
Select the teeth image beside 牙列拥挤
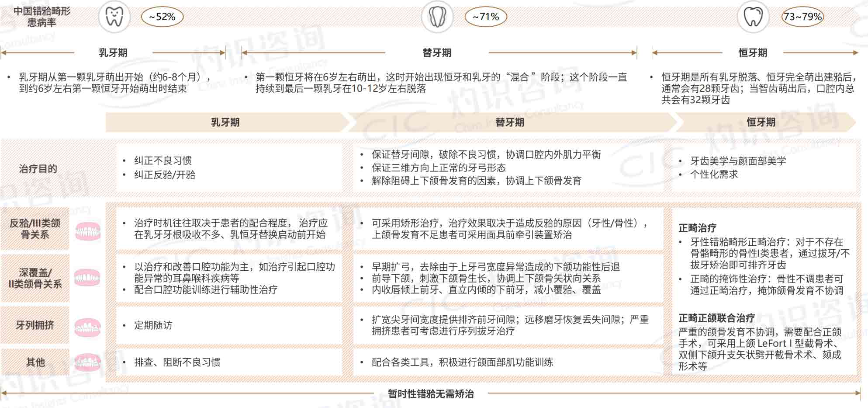pos(87,327)
